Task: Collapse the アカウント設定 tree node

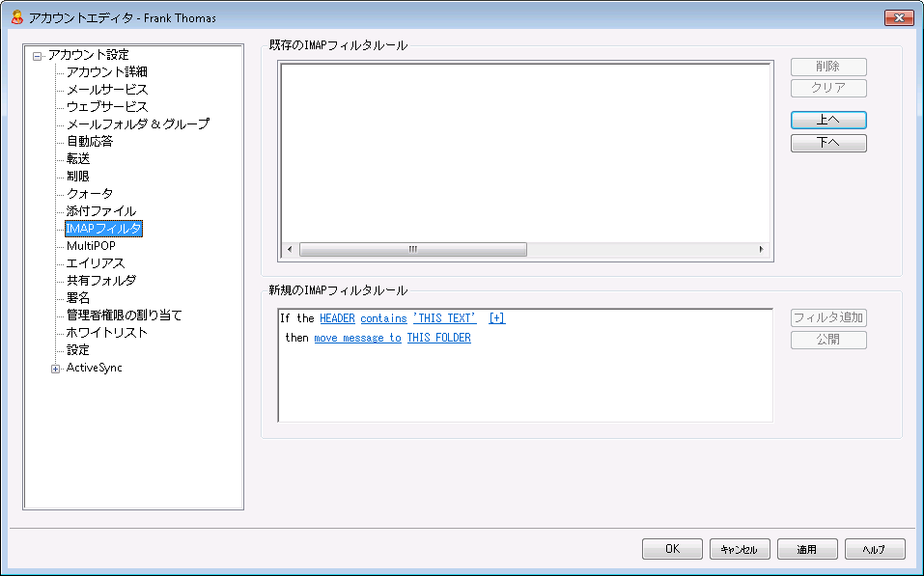Action: (37, 55)
